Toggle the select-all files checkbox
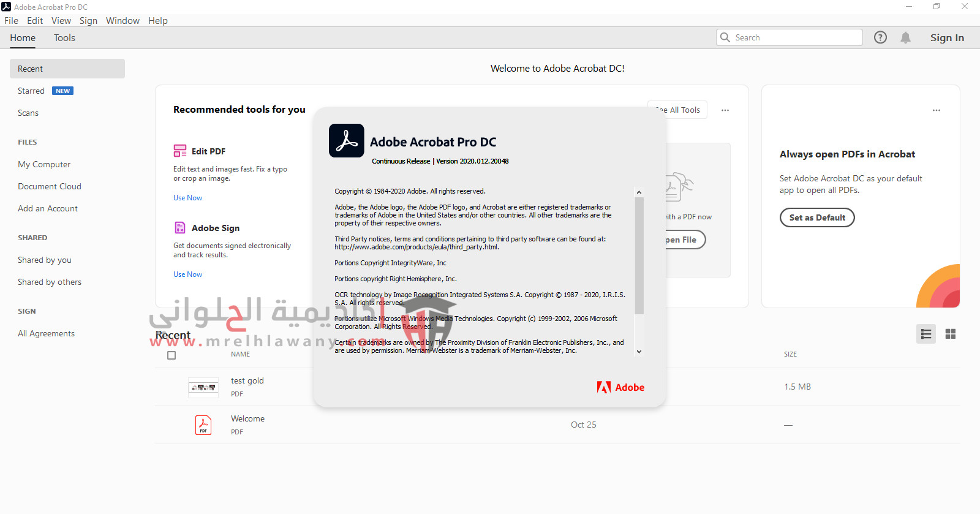 click(171, 355)
